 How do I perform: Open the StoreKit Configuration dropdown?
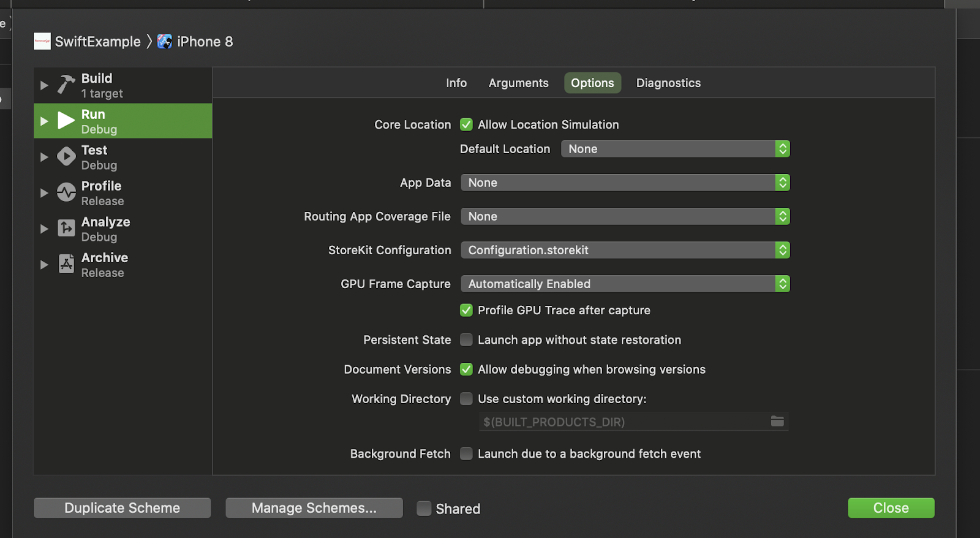pyautogui.click(x=625, y=250)
